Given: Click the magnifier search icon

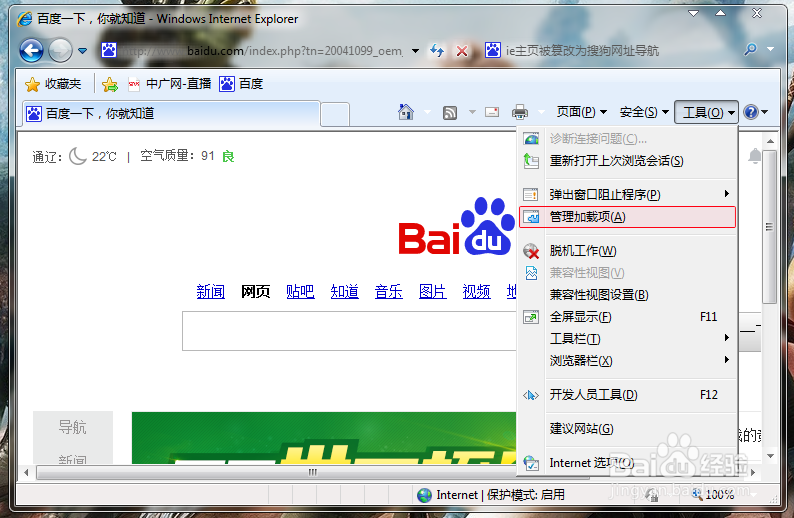Looking at the screenshot, I should pos(750,49).
